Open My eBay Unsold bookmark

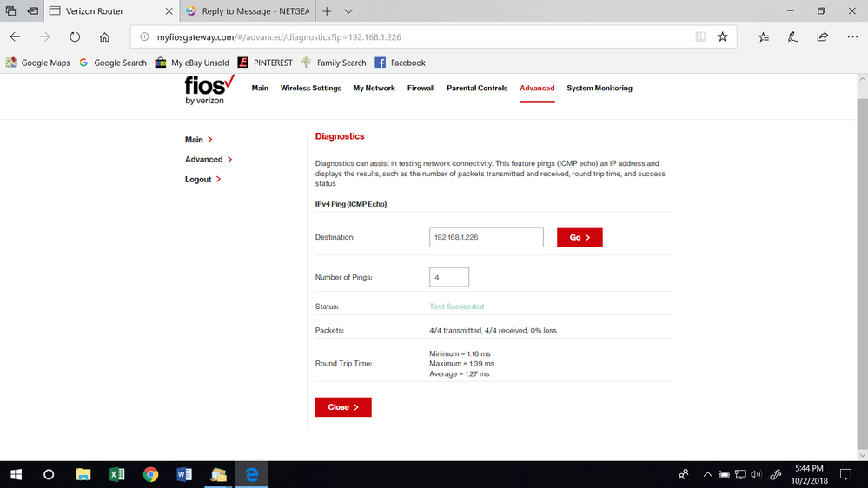pyautogui.click(x=191, y=63)
